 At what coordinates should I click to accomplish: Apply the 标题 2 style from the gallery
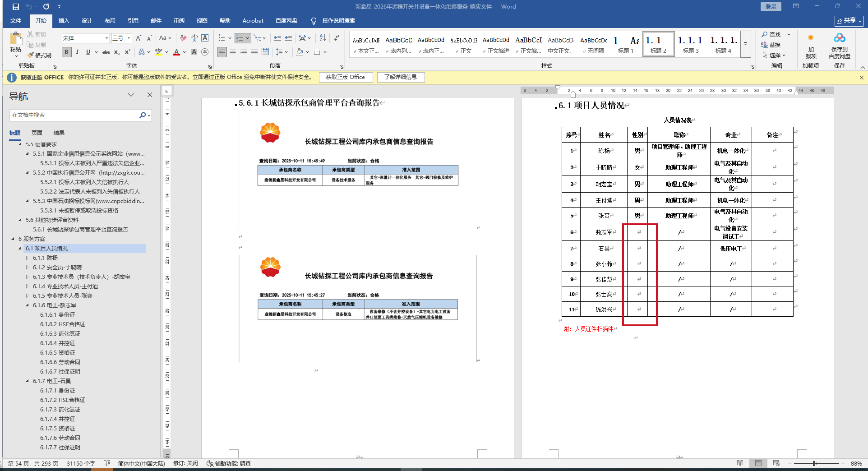pos(658,44)
